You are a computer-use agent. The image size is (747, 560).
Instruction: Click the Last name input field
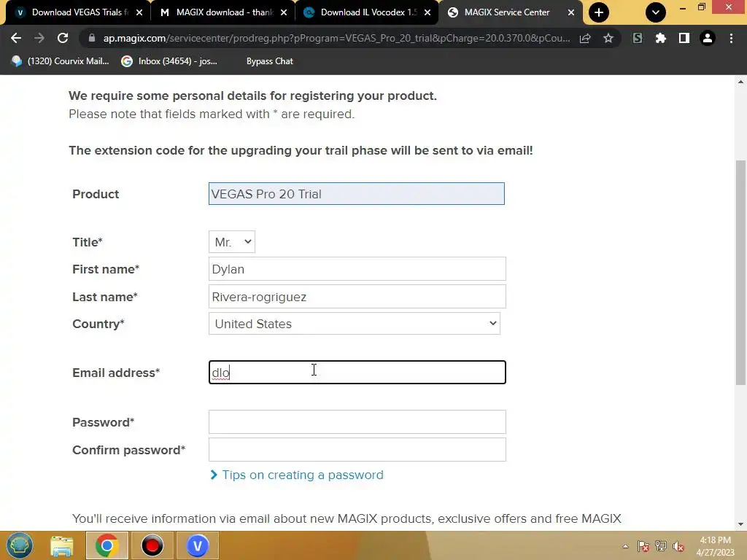357,297
